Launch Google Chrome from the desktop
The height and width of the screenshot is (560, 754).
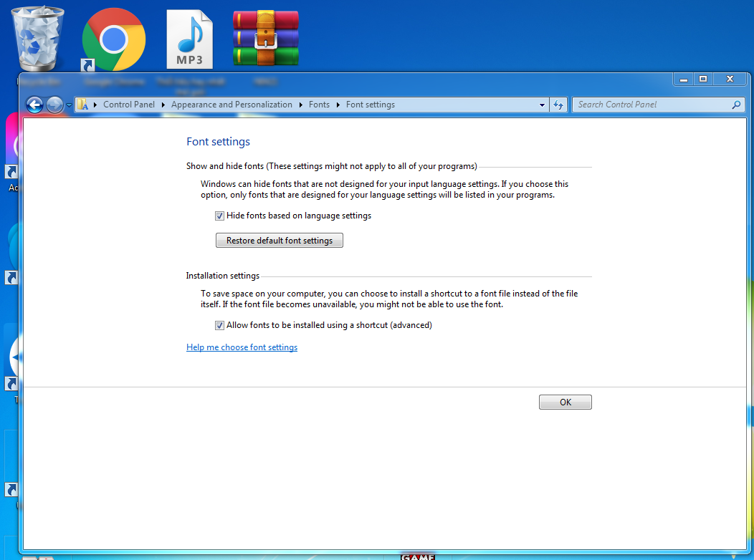coord(113,39)
